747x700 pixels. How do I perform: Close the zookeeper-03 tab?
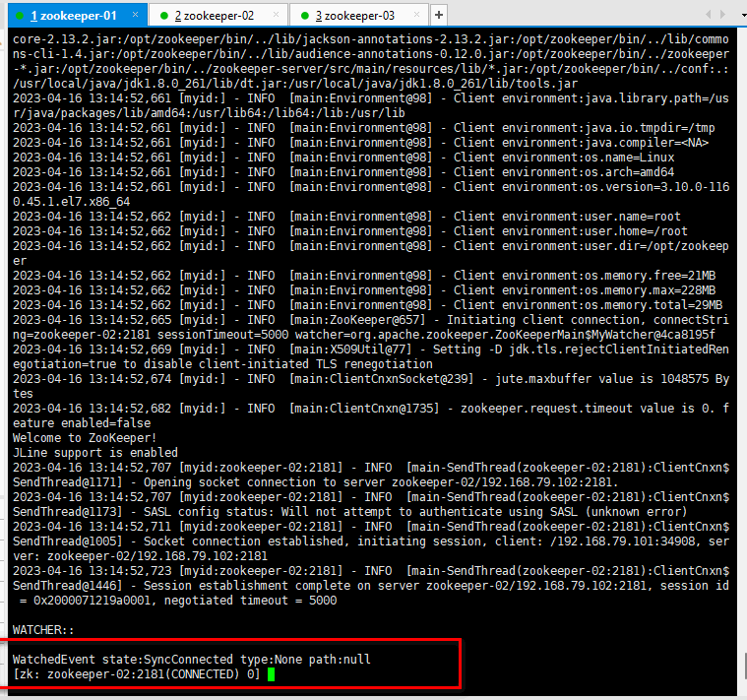pos(417,15)
